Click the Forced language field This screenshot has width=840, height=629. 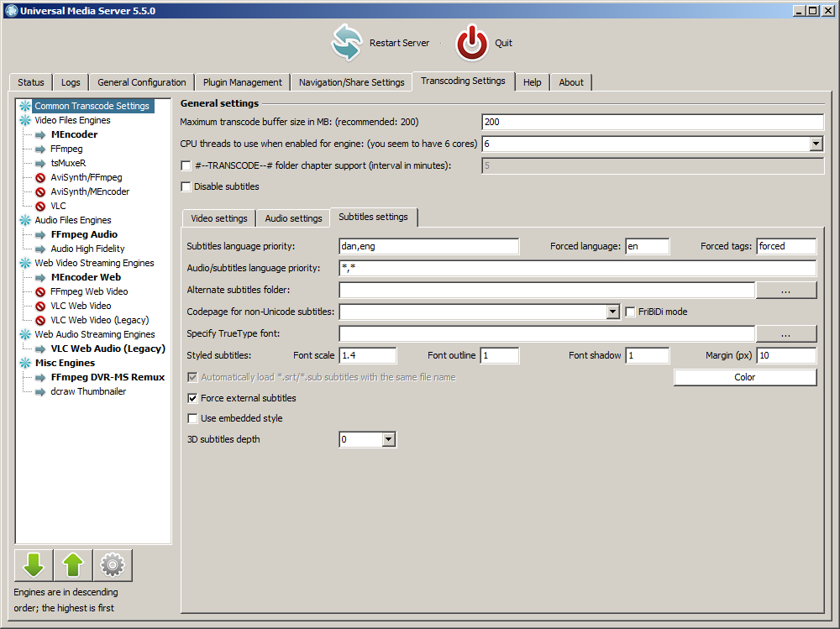[647, 246]
